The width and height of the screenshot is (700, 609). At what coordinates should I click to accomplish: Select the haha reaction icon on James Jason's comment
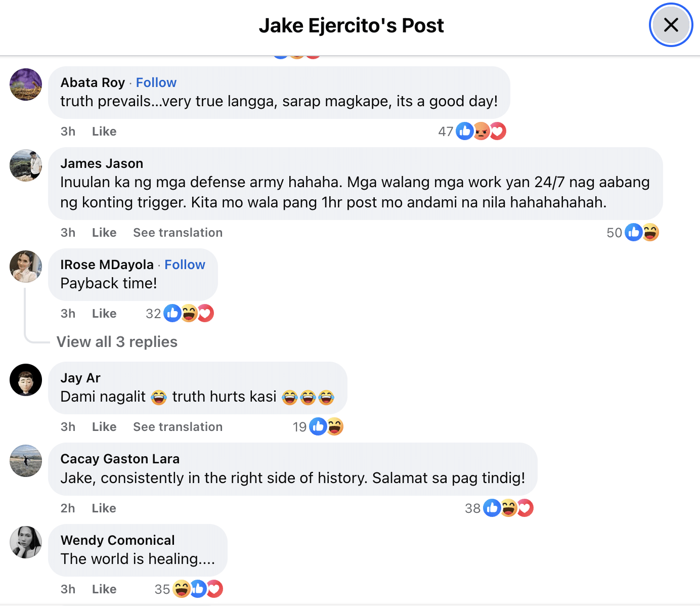pos(650,232)
